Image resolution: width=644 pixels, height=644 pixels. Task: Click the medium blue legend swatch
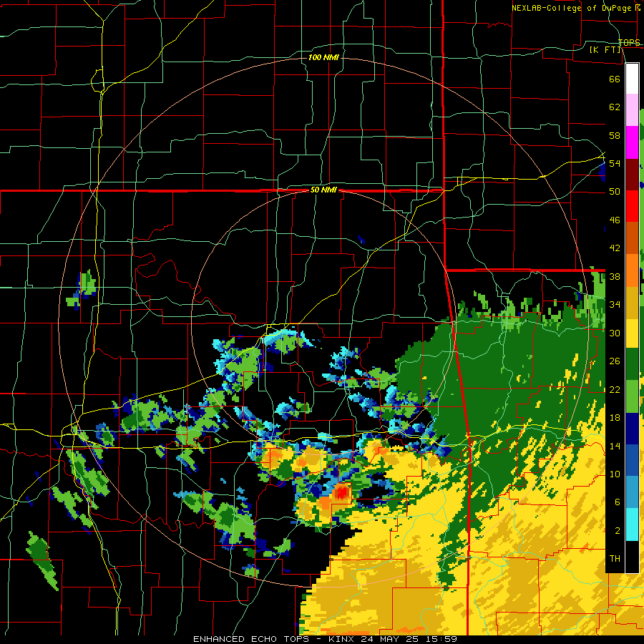(x=632, y=460)
